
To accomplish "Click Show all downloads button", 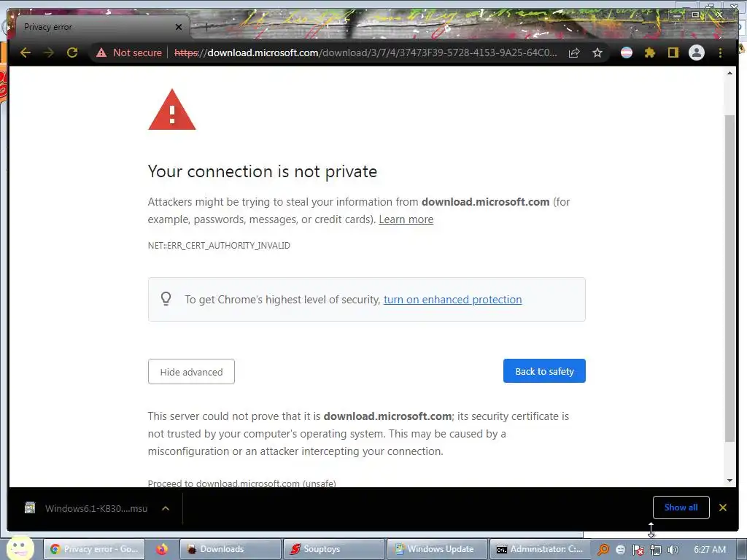I will (681, 507).
